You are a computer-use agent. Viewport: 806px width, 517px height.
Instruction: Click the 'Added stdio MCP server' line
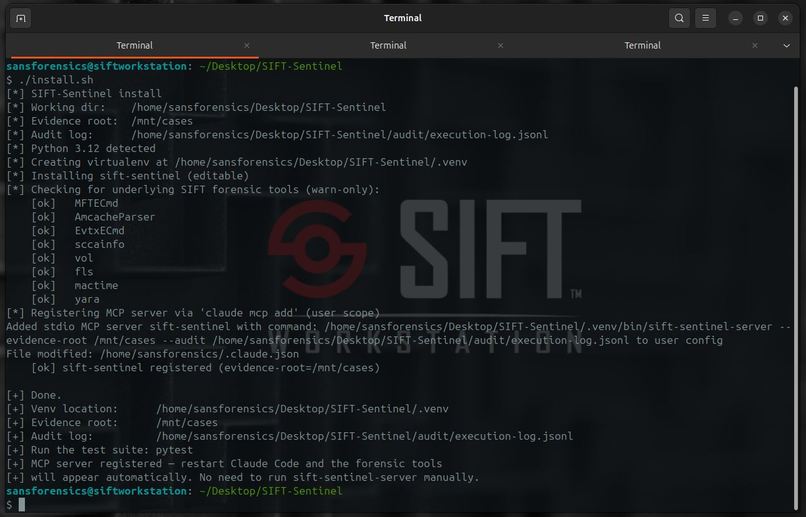click(398, 334)
